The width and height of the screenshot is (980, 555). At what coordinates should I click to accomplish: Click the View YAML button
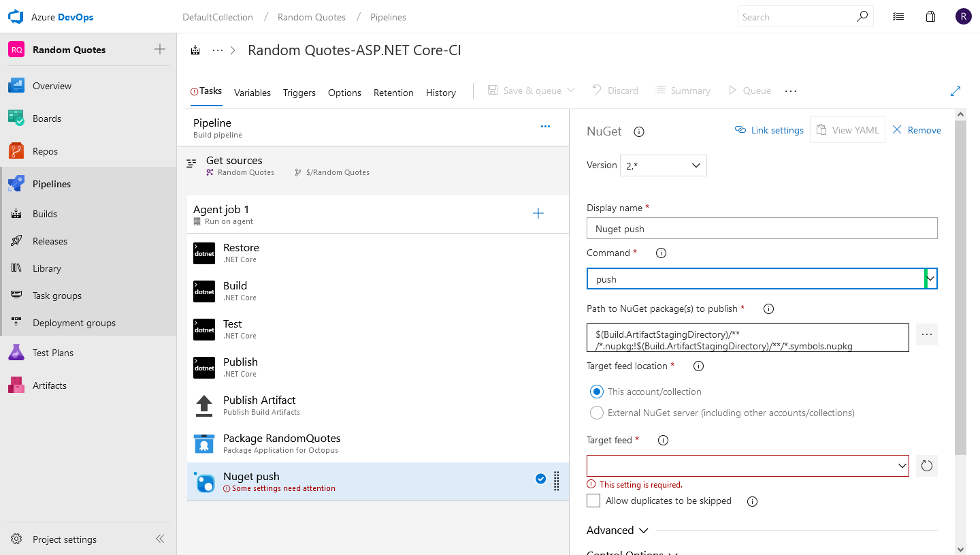click(x=847, y=129)
